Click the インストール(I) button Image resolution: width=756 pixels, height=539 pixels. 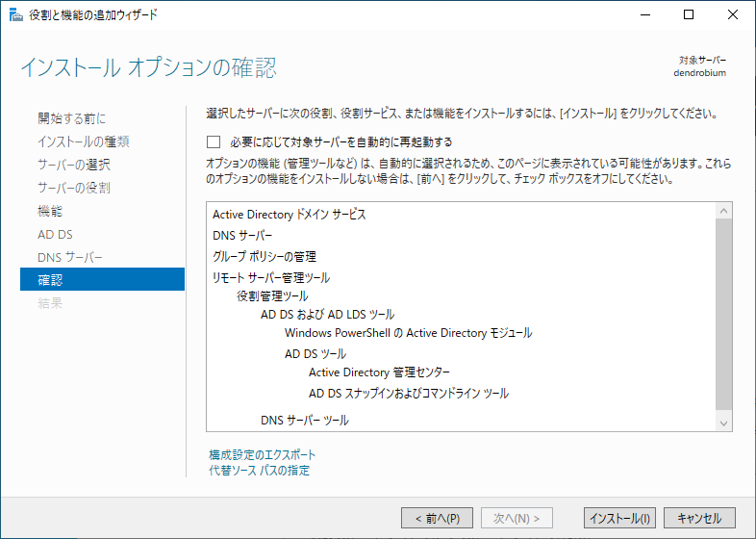pyautogui.click(x=619, y=518)
